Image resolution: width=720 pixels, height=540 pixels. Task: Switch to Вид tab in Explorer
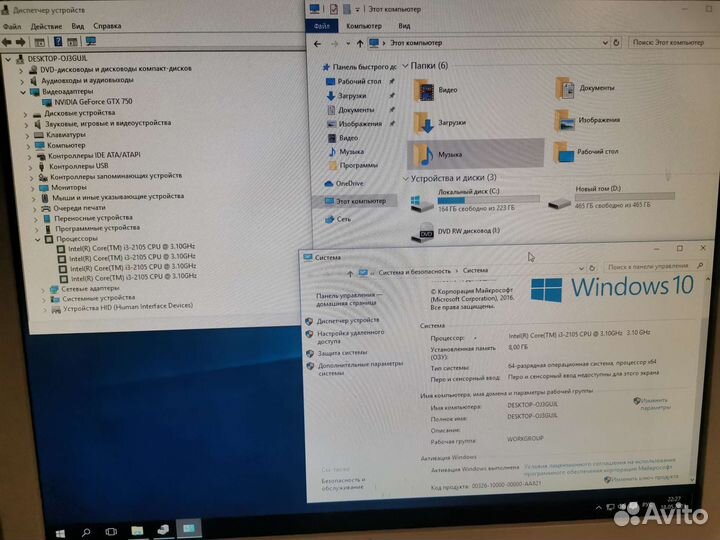point(404,26)
